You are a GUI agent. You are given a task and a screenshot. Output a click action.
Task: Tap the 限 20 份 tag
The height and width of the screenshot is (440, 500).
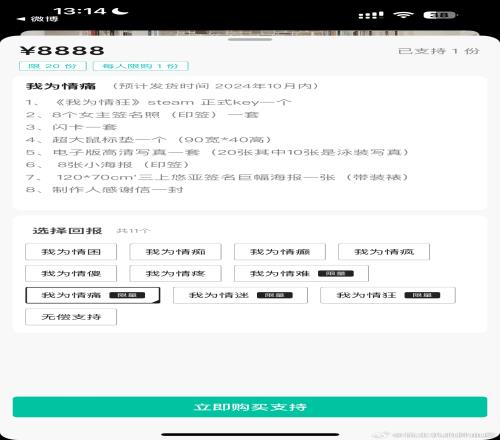pos(53,66)
